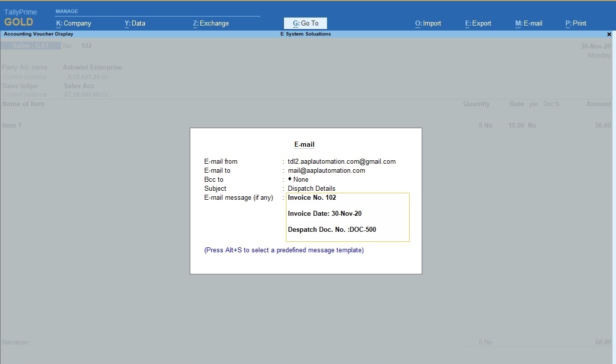Image resolution: width=616 pixels, height=364 pixels.
Task: Click the TallyPrime GOLD logo
Action: (20, 18)
